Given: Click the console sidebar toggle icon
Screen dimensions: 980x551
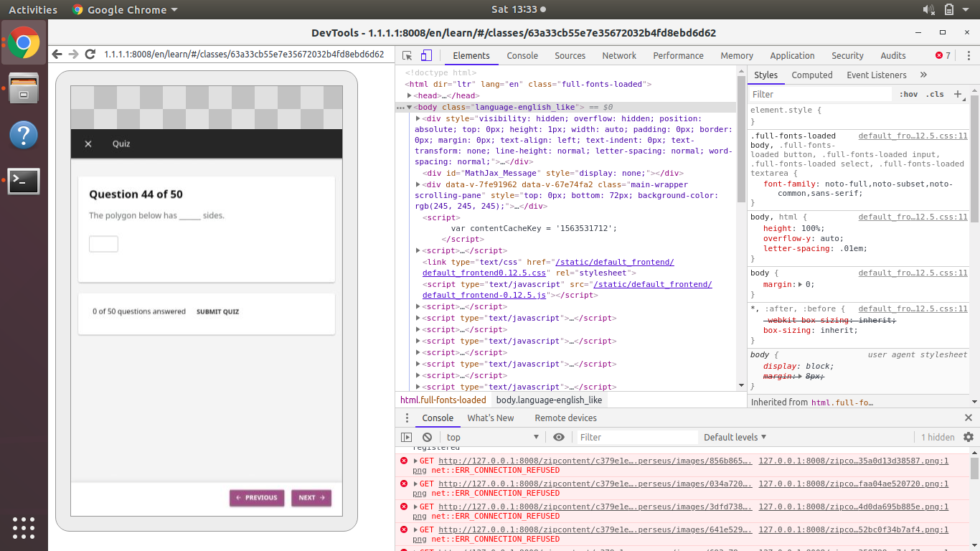Looking at the screenshot, I should pos(406,437).
